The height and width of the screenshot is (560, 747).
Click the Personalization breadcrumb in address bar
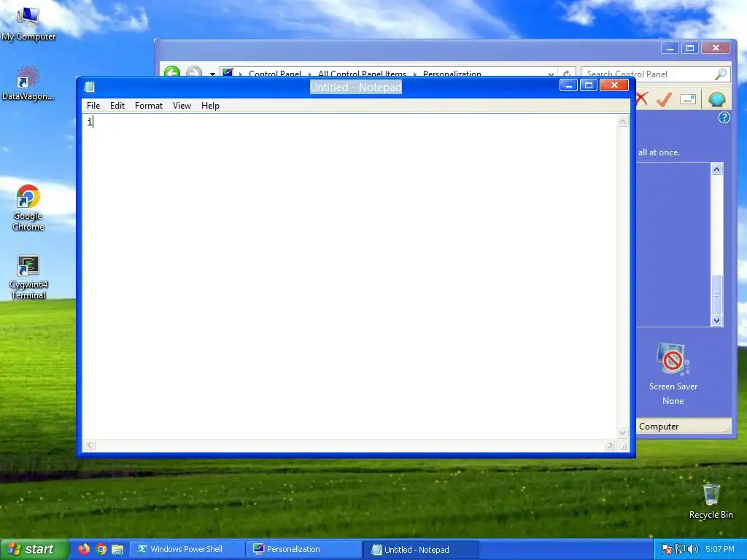(x=452, y=74)
